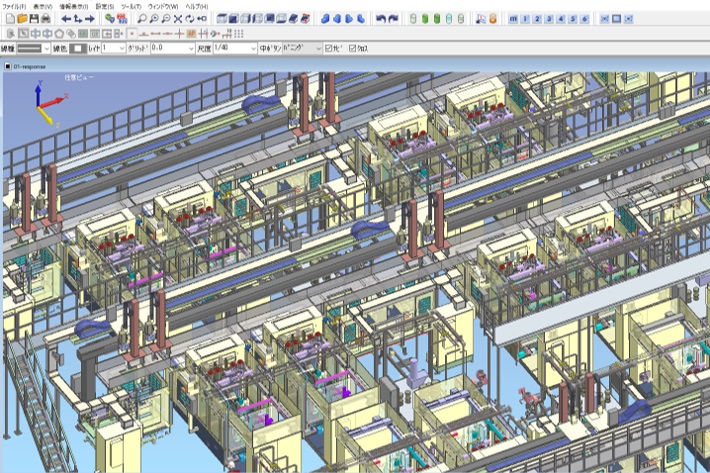Open the レイヤ layer dropdown
This screenshot has width=710, height=473.
tap(121, 48)
